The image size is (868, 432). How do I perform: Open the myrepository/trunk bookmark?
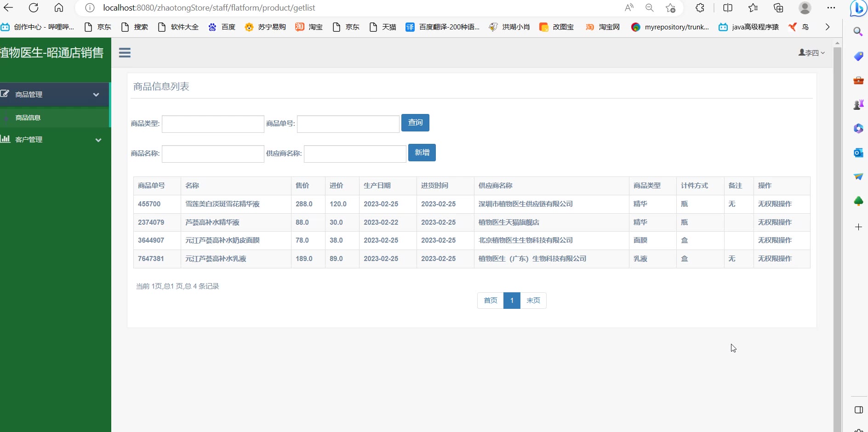(670, 27)
